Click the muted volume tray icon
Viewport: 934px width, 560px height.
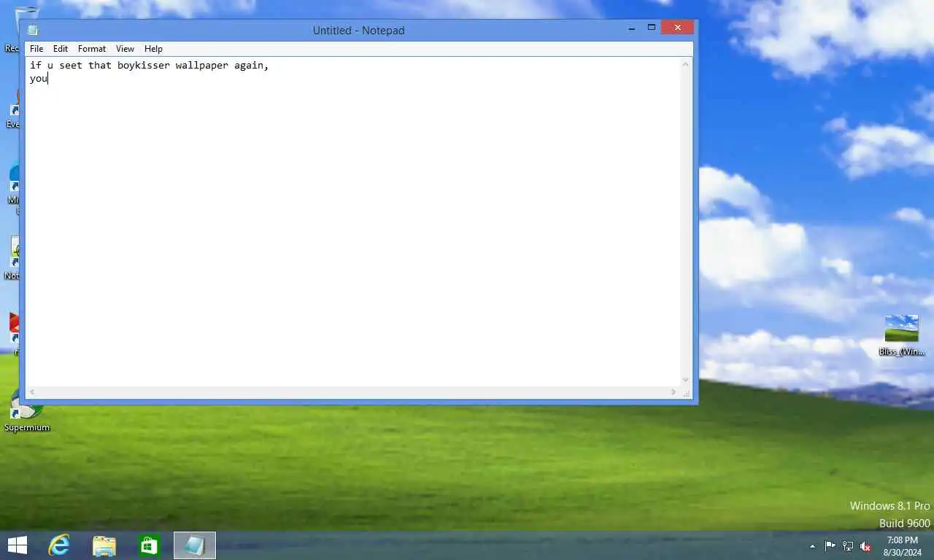[865, 546]
